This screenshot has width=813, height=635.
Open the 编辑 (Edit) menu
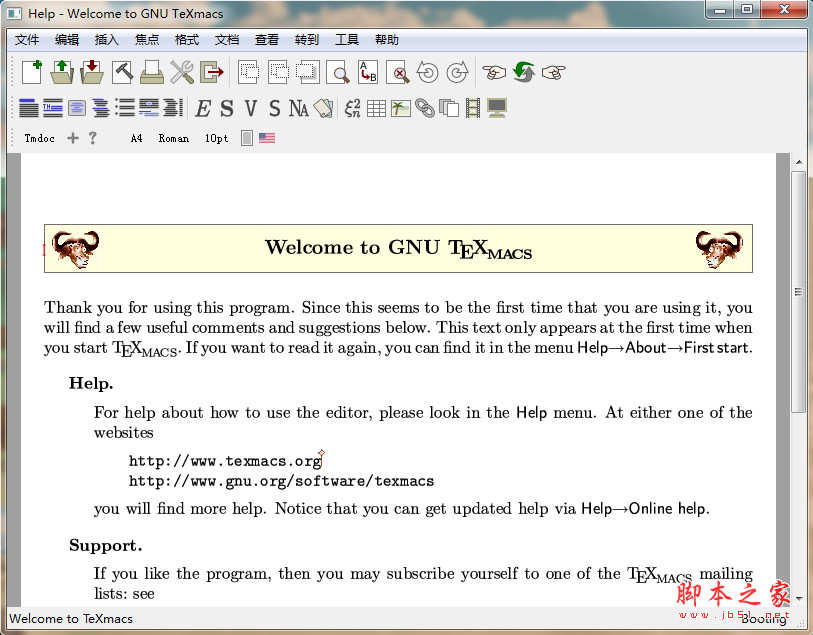[67, 40]
